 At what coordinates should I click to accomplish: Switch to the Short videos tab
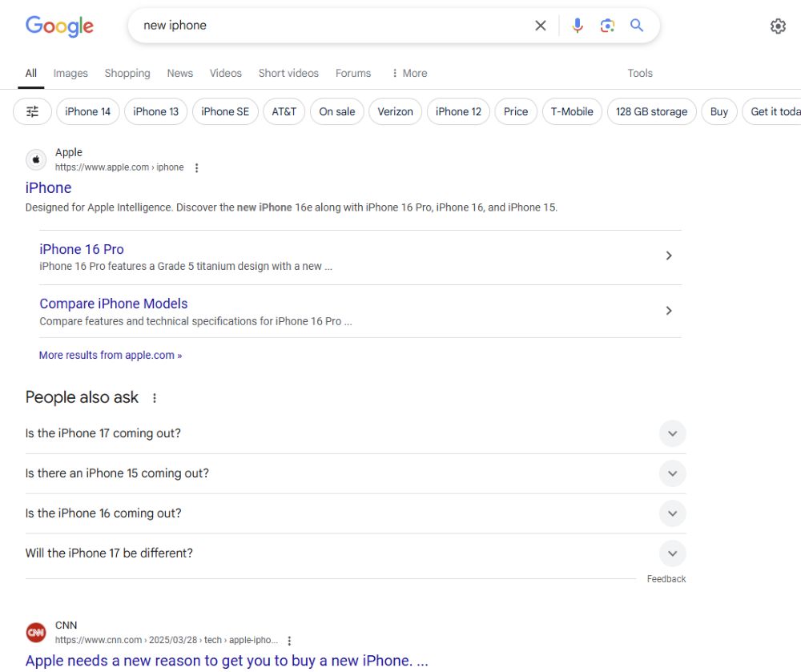(288, 73)
